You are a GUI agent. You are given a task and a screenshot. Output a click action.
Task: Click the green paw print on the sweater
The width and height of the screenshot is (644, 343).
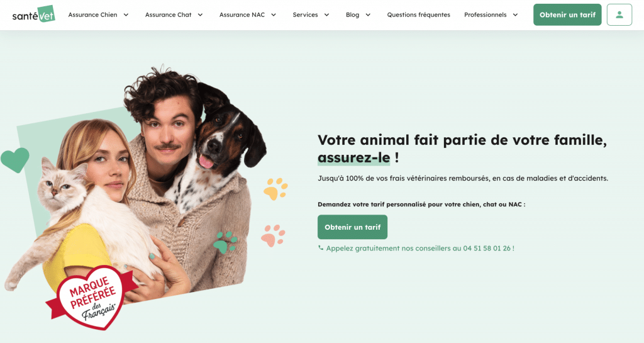point(225,242)
